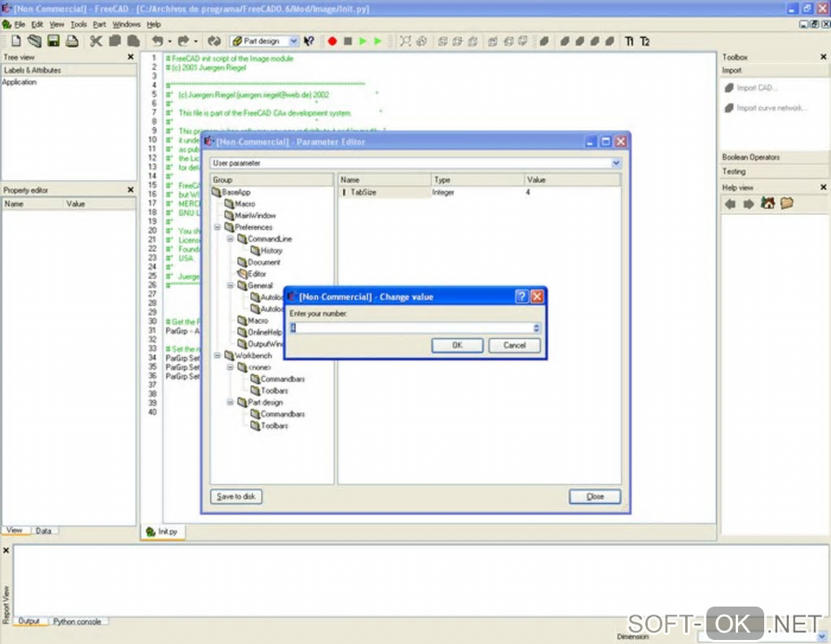Click the Fit all view icon
This screenshot has height=644, width=831.
(406, 41)
